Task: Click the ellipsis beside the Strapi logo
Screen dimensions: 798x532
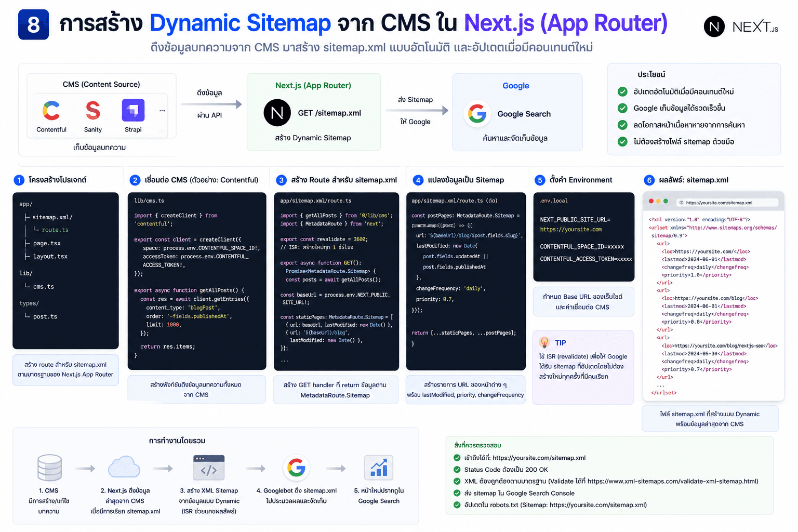Action: [162, 111]
